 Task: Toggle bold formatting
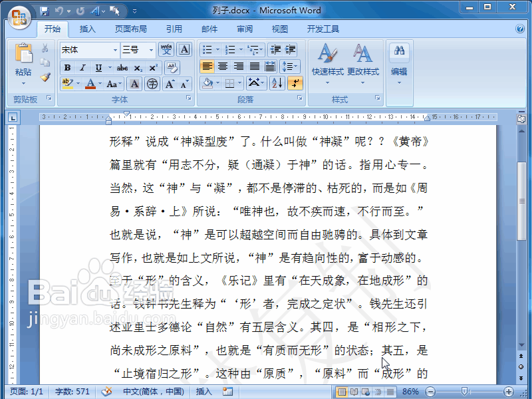pyautogui.click(x=68, y=68)
